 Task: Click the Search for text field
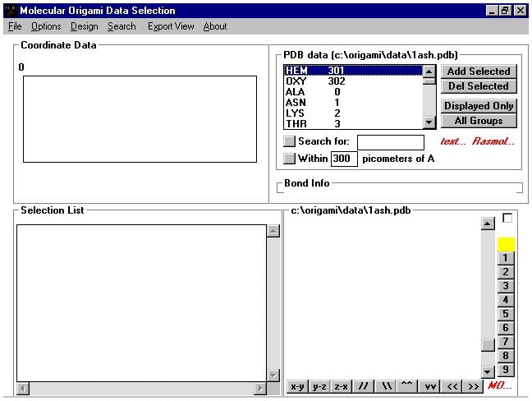390,142
